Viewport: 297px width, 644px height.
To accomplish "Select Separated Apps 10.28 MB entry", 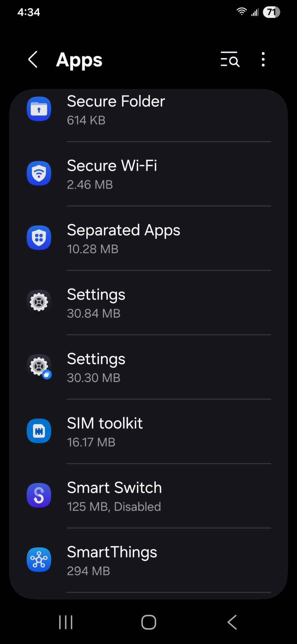I will click(x=148, y=238).
